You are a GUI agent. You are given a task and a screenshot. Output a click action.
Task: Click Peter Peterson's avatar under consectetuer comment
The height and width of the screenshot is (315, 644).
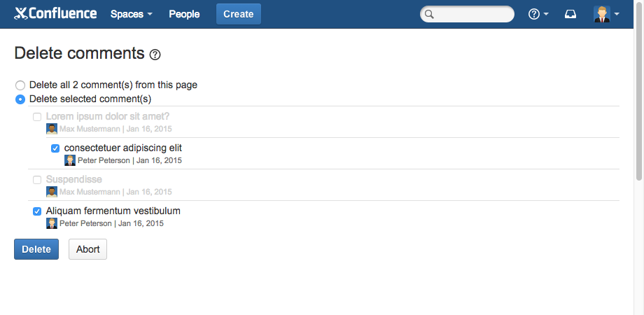70,160
